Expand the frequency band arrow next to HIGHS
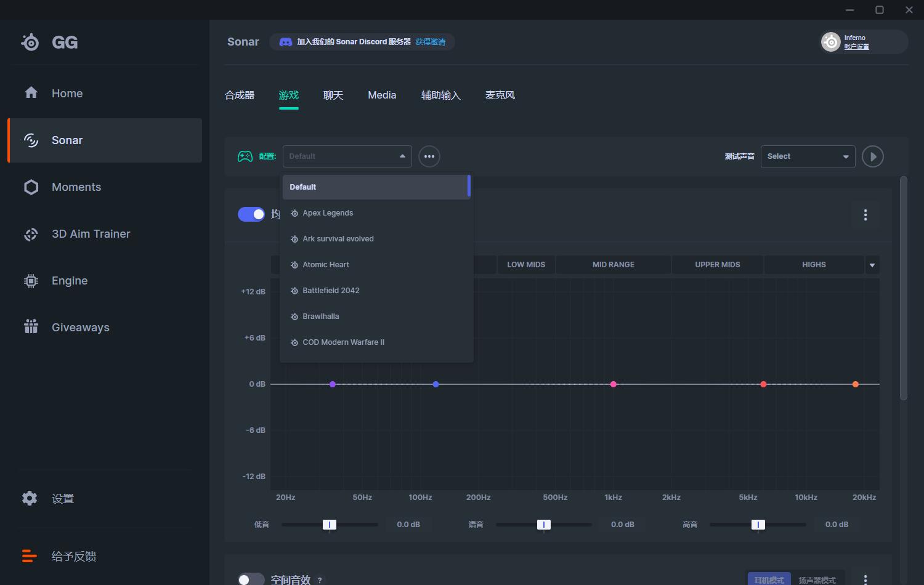924x585 pixels. [x=872, y=265]
